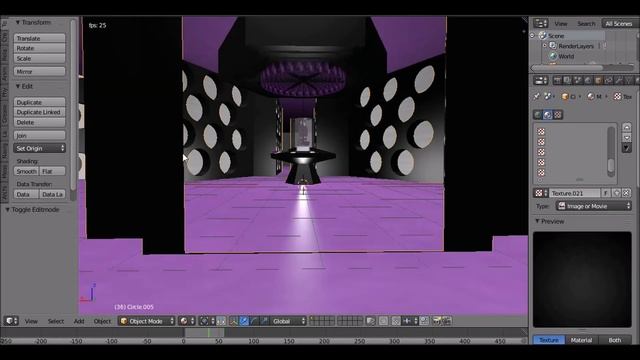Switch preview to Material tab

click(x=581, y=340)
